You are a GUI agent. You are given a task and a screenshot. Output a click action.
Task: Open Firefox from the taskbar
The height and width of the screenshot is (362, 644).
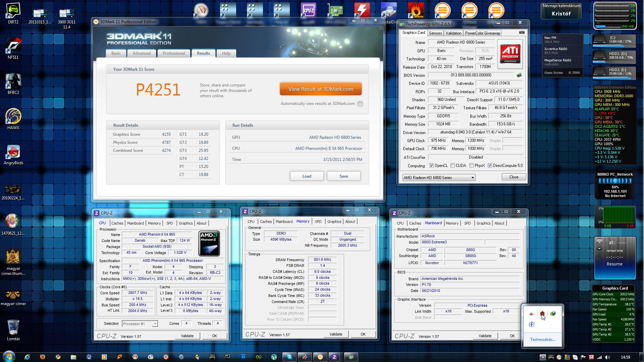pos(42,357)
